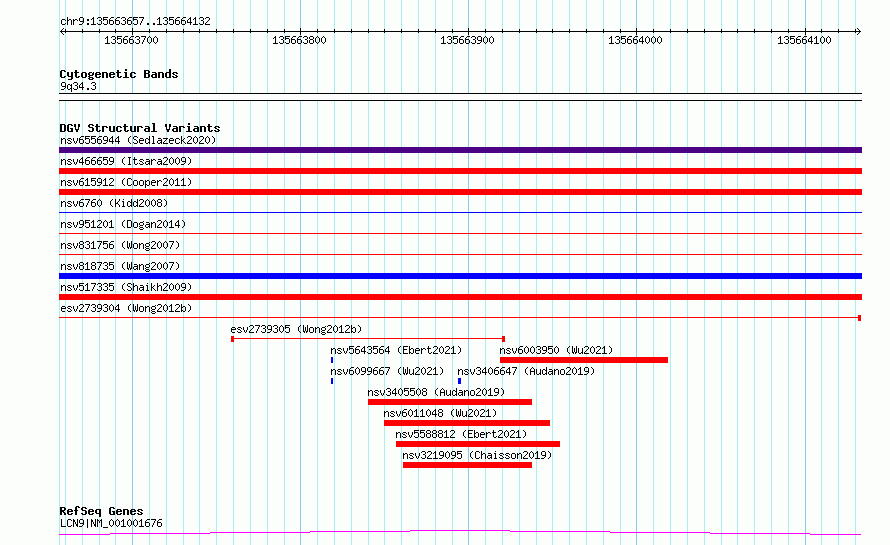The width and height of the screenshot is (890, 545).
Task: Click the red nsv5588812 variant bar
Action: tap(478, 444)
